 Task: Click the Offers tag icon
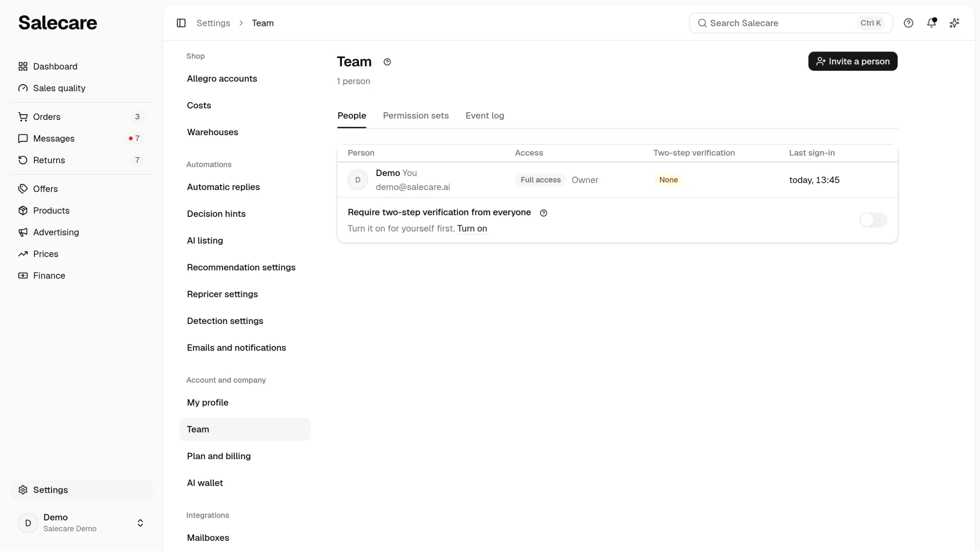click(23, 189)
